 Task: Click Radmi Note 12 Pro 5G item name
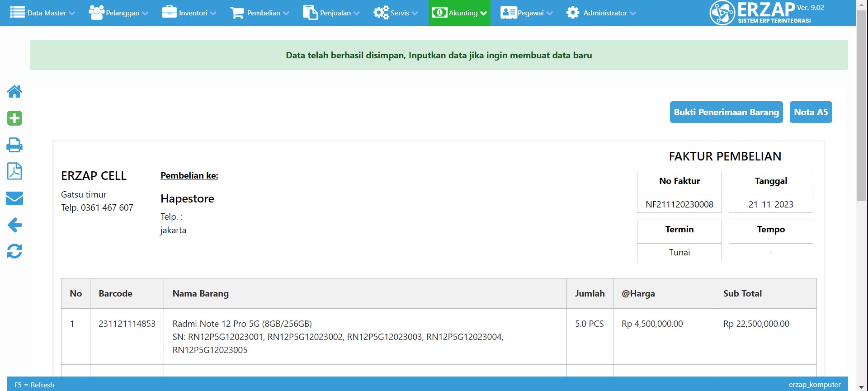click(x=242, y=324)
